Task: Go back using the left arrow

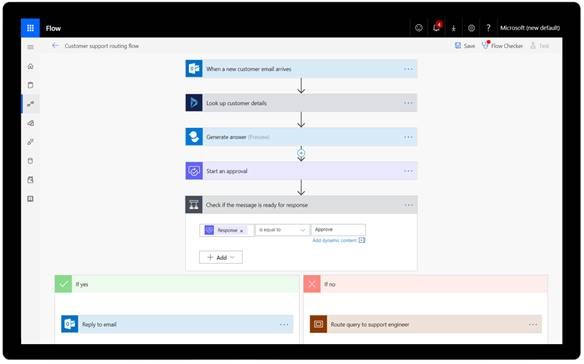Action: point(55,45)
